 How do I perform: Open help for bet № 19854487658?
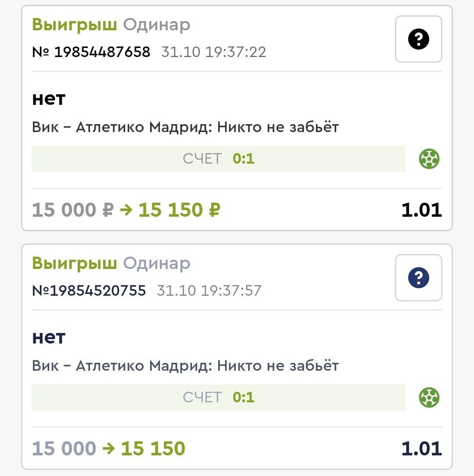(x=418, y=39)
